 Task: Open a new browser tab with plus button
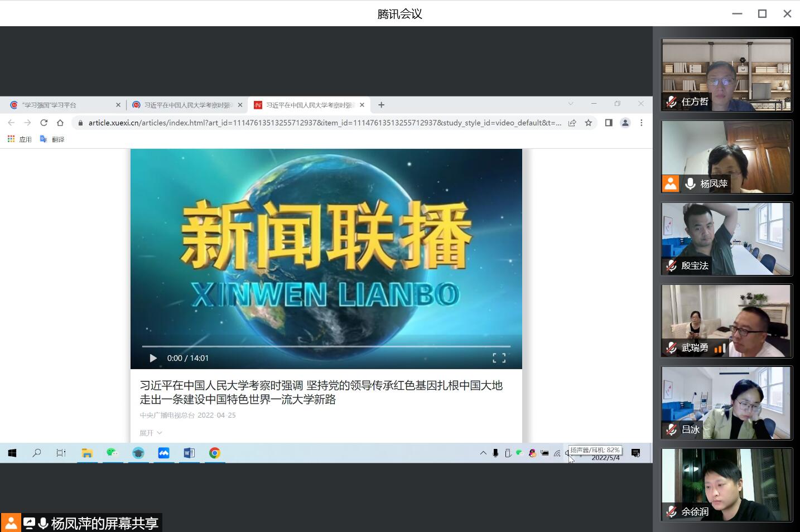click(x=382, y=105)
